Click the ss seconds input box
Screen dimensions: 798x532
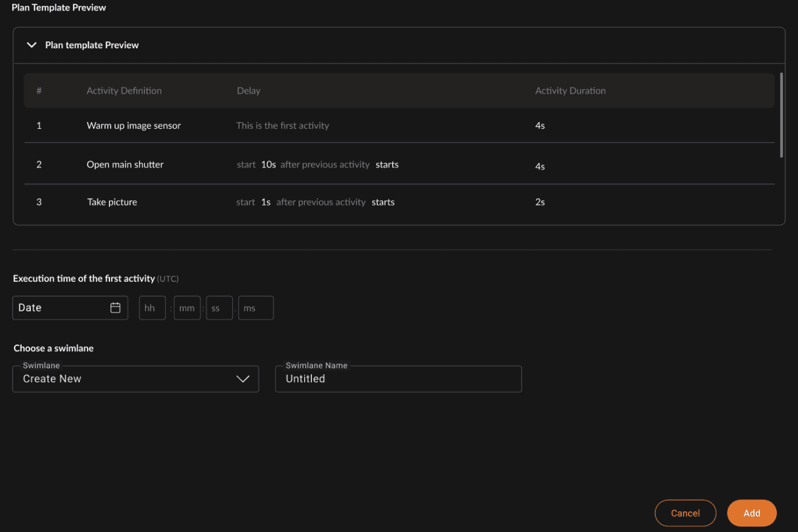(x=219, y=308)
